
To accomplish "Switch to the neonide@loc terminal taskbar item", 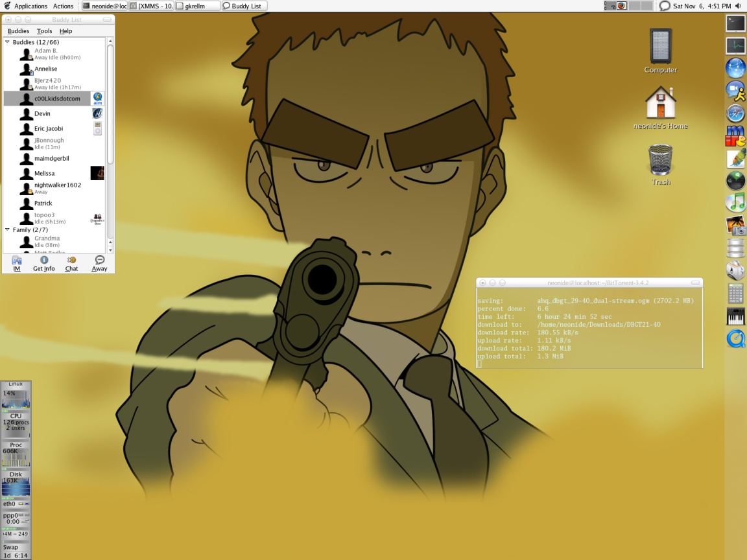I will [104, 6].
